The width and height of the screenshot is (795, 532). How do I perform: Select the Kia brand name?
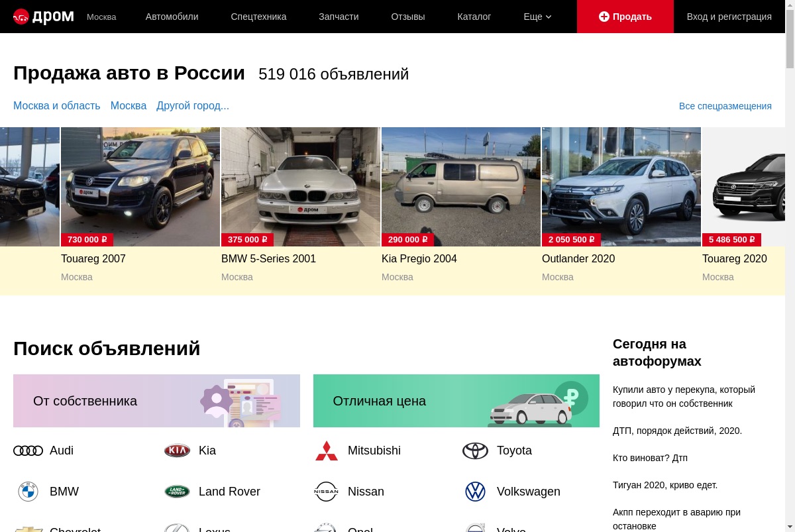click(207, 451)
